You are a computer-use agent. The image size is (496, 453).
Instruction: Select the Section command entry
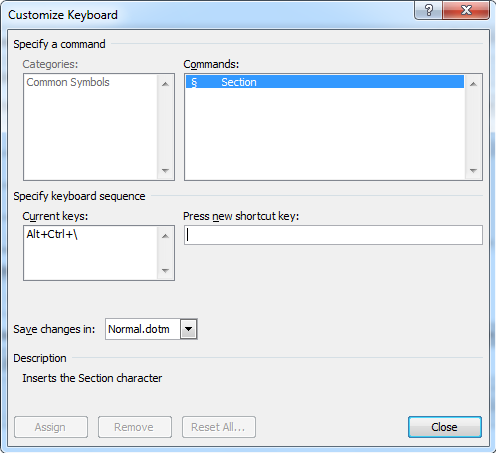pos(325,82)
